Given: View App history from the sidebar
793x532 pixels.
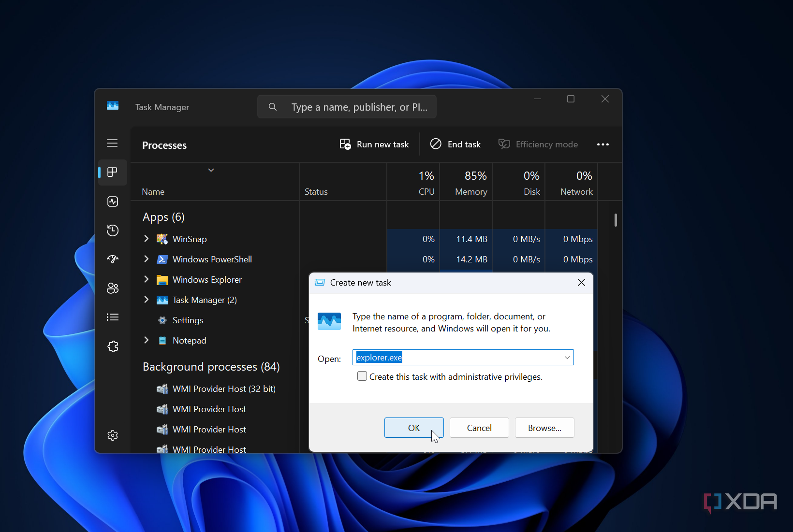Looking at the screenshot, I should (x=112, y=230).
